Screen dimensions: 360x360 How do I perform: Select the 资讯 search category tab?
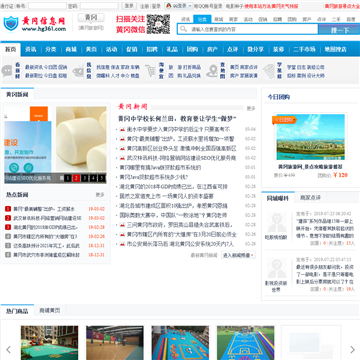[186, 20]
